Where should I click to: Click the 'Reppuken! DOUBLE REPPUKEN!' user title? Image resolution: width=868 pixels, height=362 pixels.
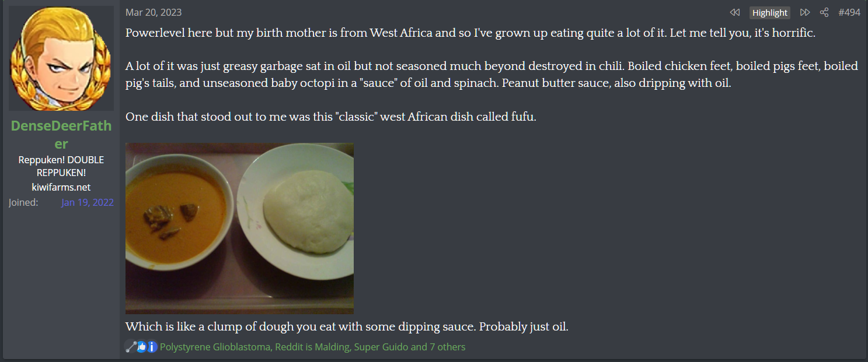pos(61,166)
